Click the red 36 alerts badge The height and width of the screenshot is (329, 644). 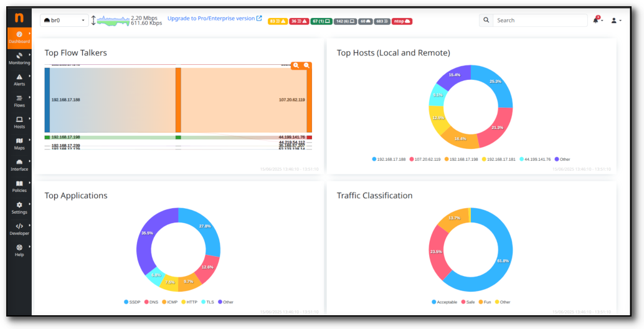298,21
